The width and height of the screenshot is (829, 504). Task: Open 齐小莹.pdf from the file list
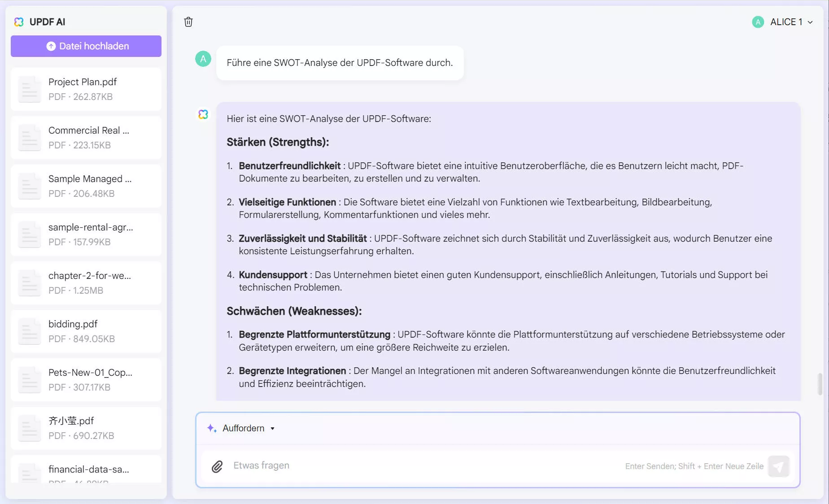pyautogui.click(x=86, y=427)
